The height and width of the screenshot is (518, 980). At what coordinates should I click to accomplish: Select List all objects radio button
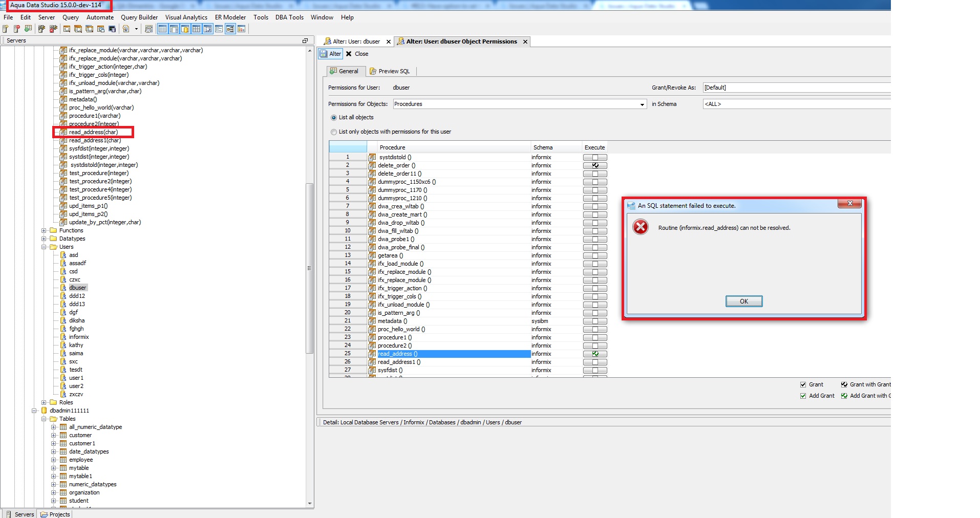[334, 118]
